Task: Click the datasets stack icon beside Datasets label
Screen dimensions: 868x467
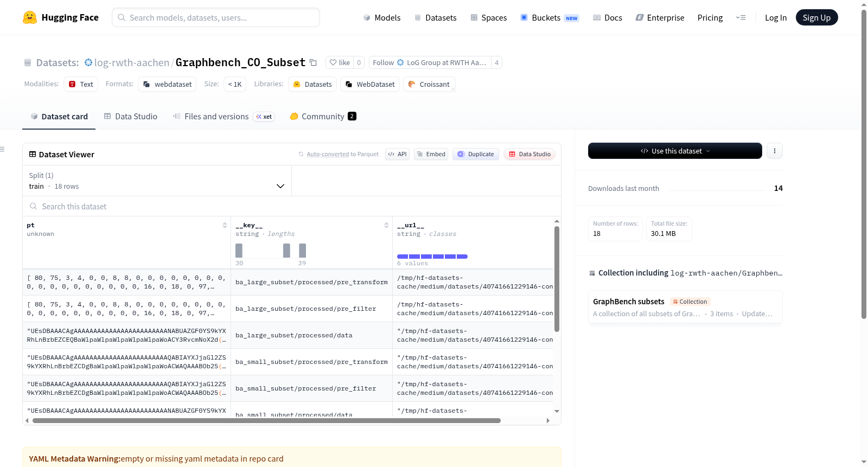Action: pyautogui.click(x=28, y=62)
